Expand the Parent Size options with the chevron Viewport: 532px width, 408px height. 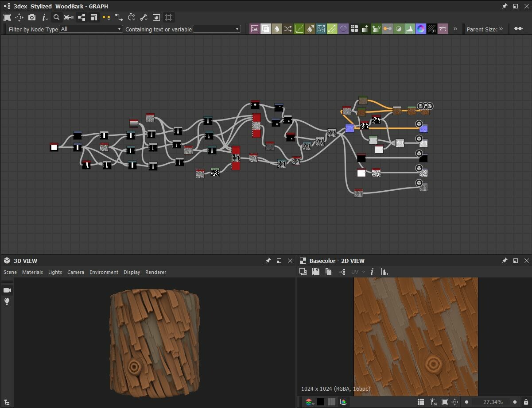click(501, 29)
